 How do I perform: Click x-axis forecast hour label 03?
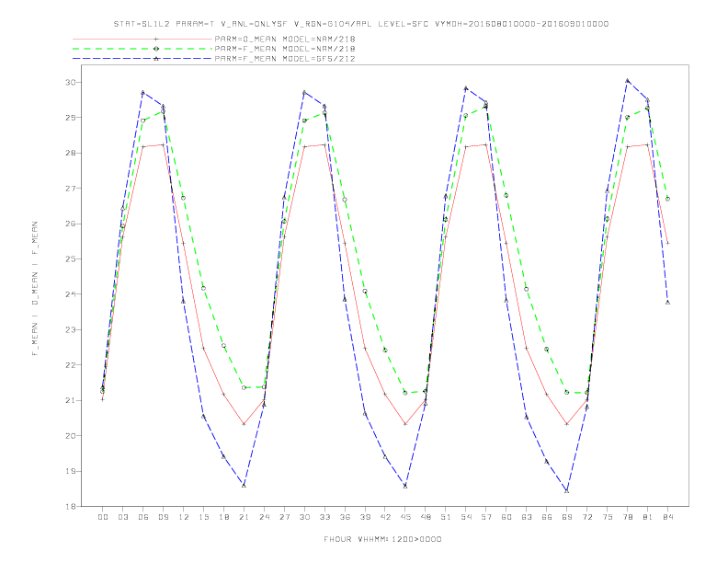122,517
